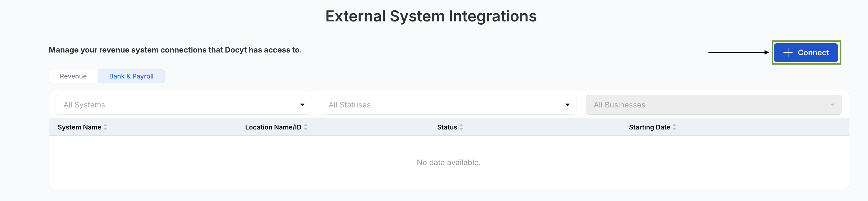Click the No data available message
The height and width of the screenshot is (201, 868).
point(448,163)
